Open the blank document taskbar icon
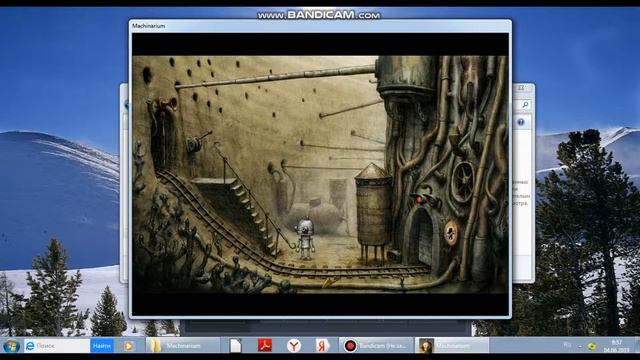The image size is (640, 360). (236, 346)
